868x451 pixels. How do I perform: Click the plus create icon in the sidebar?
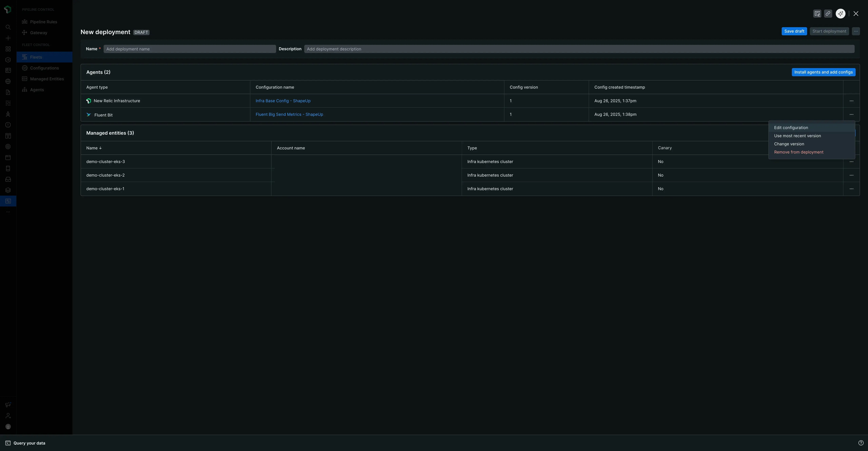coord(8,38)
